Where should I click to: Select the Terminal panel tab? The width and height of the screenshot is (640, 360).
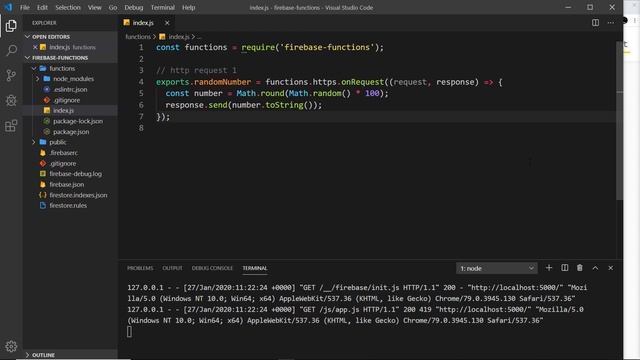click(x=255, y=268)
